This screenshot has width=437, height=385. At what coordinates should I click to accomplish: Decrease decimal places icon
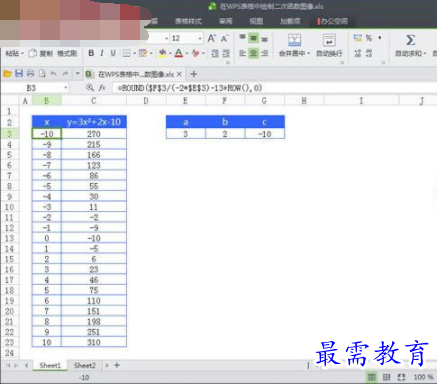tap(369, 53)
